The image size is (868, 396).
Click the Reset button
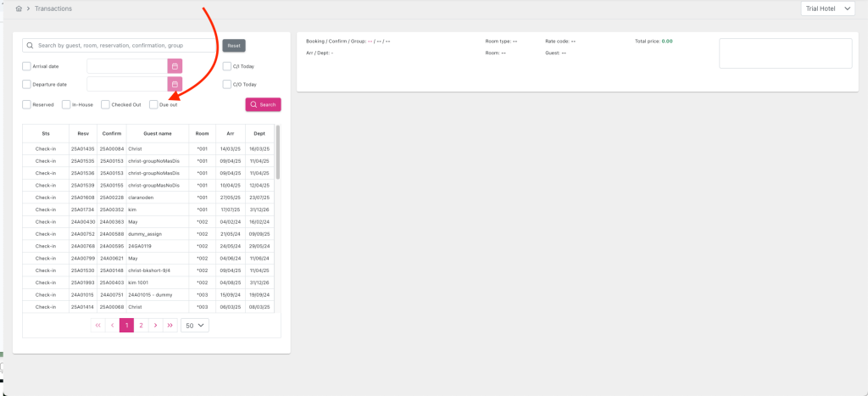tap(234, 46)
